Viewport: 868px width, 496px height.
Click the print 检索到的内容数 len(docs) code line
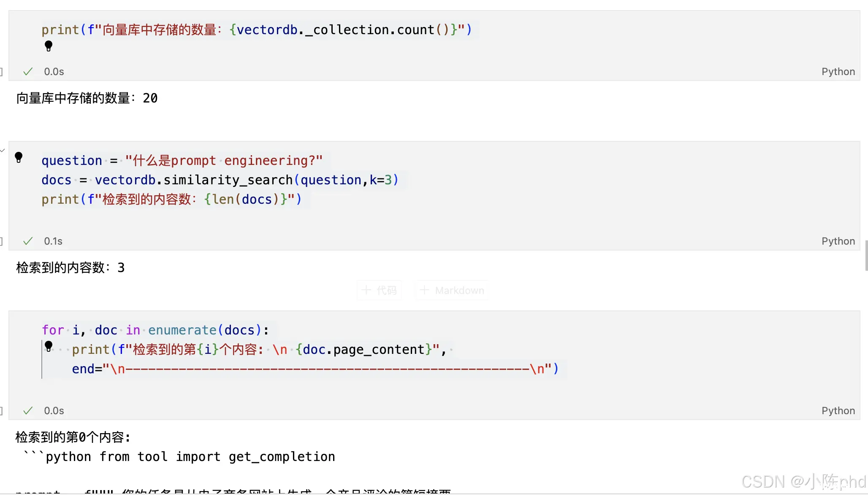tap(171, 199)
